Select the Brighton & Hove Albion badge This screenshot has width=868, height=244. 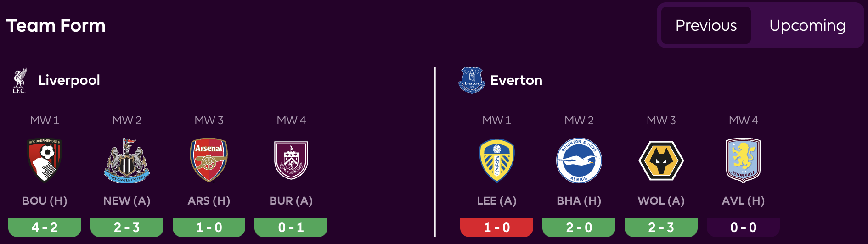coord(579,160)
